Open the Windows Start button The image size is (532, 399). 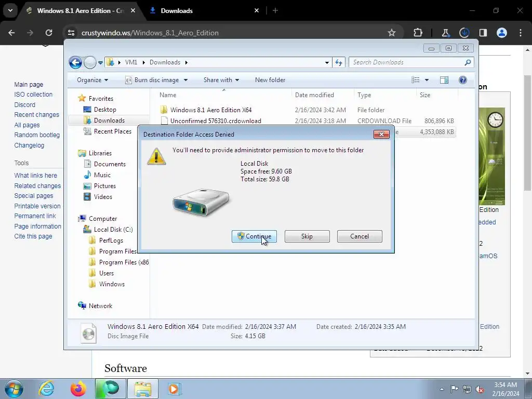[x=14, y=389]
